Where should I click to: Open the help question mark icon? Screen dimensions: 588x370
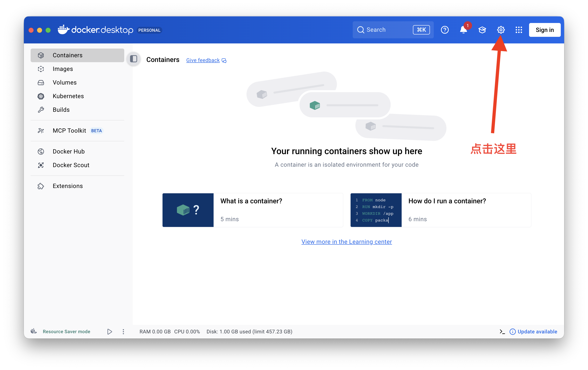click(445, 30)
